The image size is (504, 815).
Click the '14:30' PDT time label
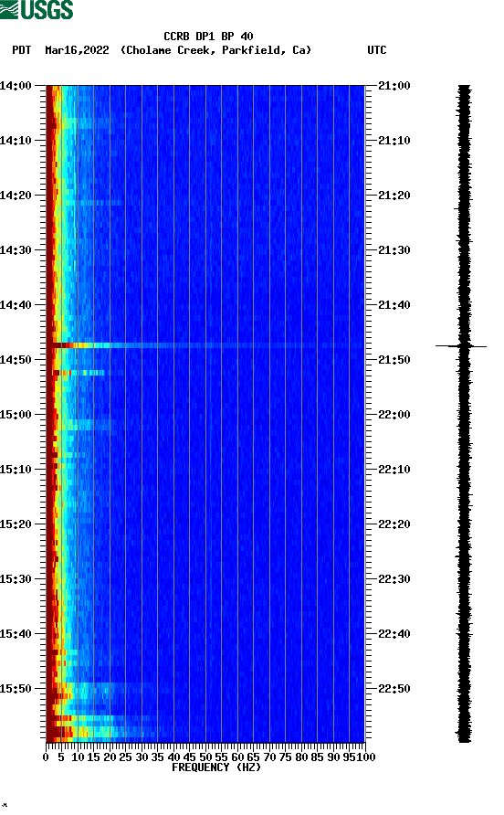click(16, 250)
